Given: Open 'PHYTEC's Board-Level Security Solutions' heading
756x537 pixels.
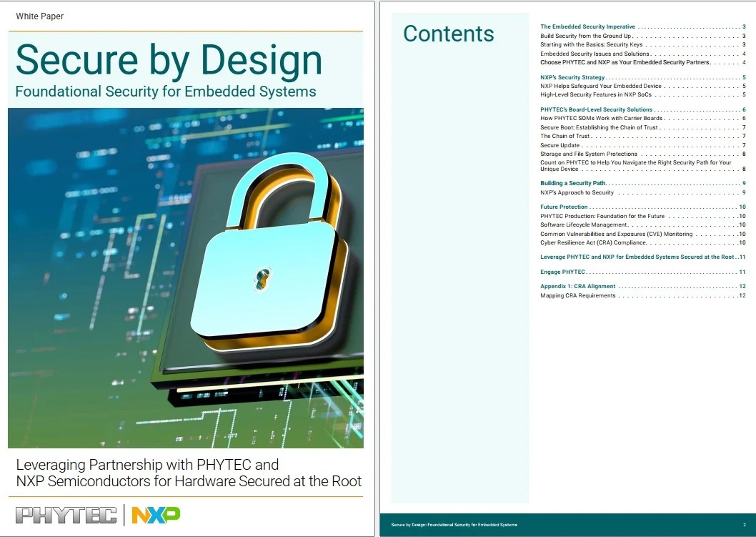Looking at the screenshot, I should 642,109.
